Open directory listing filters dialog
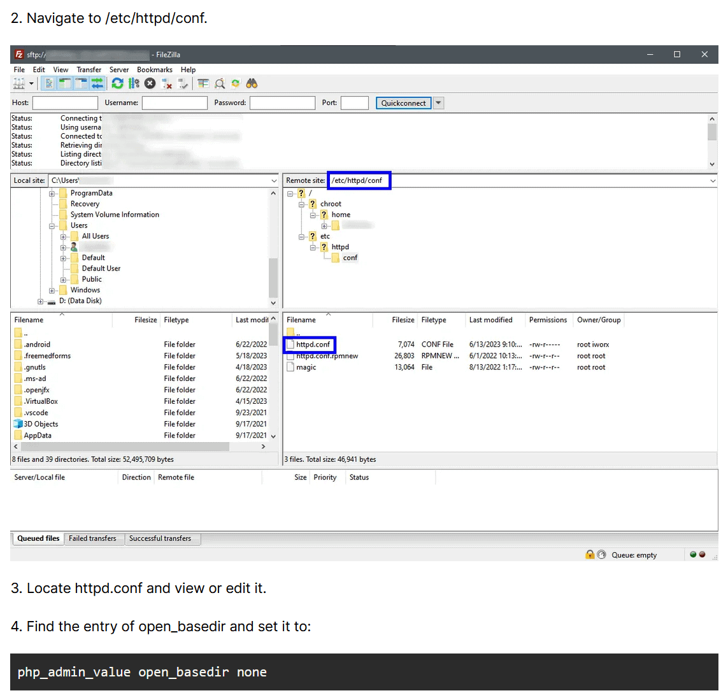 203,83
